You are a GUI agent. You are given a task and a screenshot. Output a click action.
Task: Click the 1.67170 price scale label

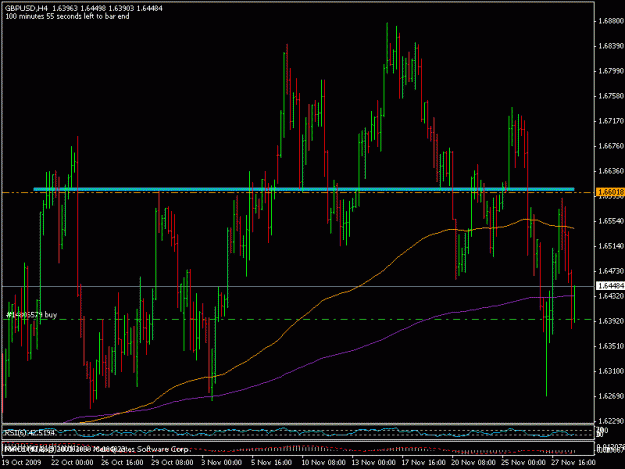tap(611, 121)
